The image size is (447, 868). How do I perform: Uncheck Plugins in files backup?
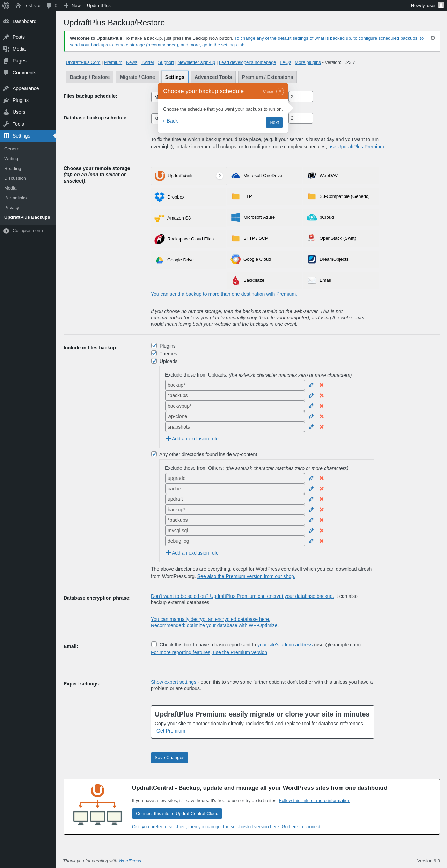coord(154,346)
